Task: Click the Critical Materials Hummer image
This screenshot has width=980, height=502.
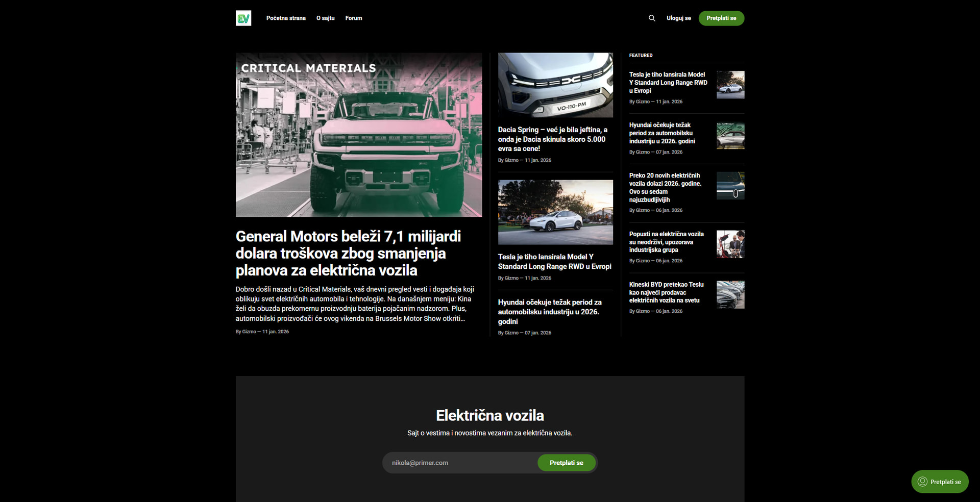Action: tap(358, 135)
